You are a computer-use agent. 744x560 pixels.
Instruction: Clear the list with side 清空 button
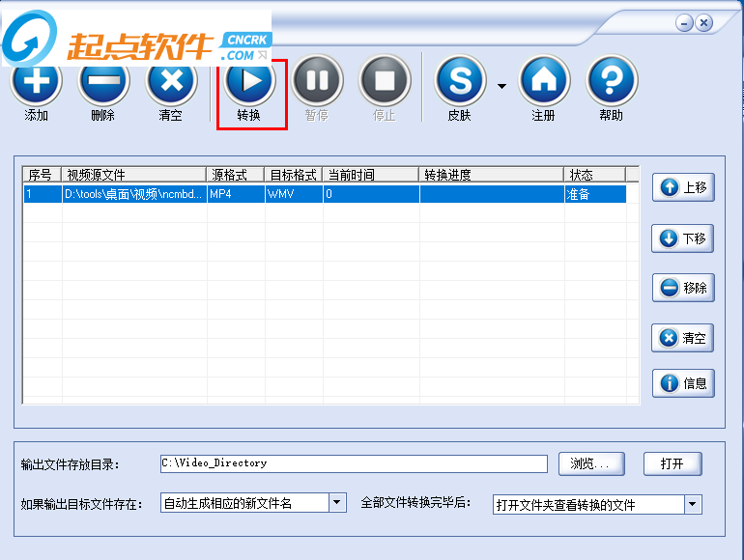pos(683,338)
